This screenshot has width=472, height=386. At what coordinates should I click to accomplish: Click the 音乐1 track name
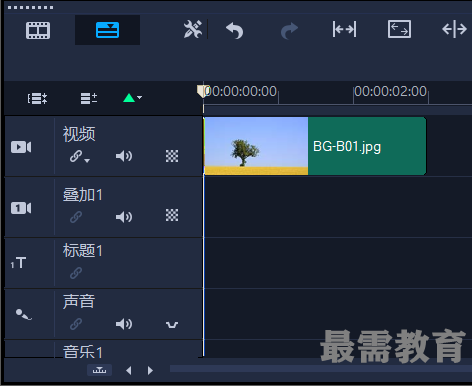click(83, 351)
